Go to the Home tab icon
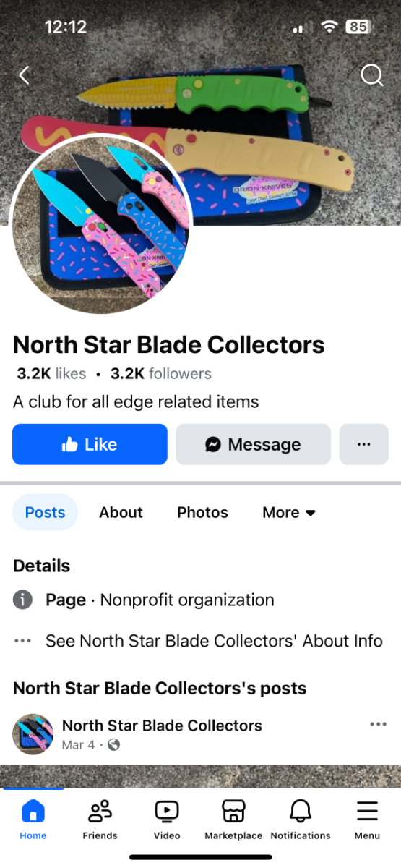The width and height of the screenshot is (401, 868). click(33, 811)
